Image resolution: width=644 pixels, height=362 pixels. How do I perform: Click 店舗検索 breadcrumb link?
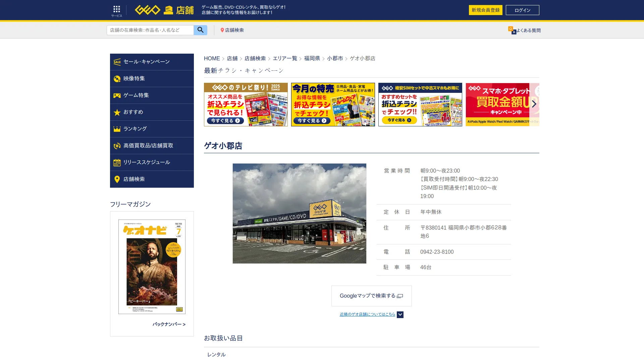pyautogui.click(x=255, y=58)
